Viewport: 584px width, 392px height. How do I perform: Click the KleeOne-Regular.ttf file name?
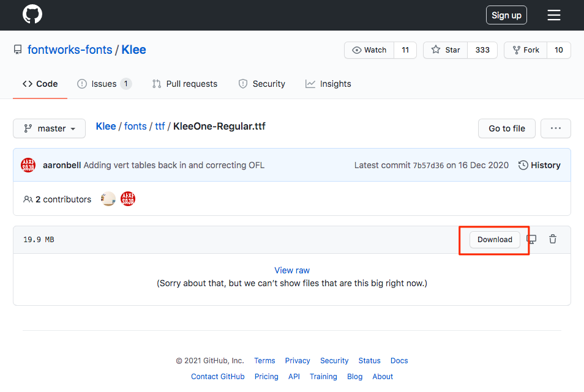[x=219, y=127]
